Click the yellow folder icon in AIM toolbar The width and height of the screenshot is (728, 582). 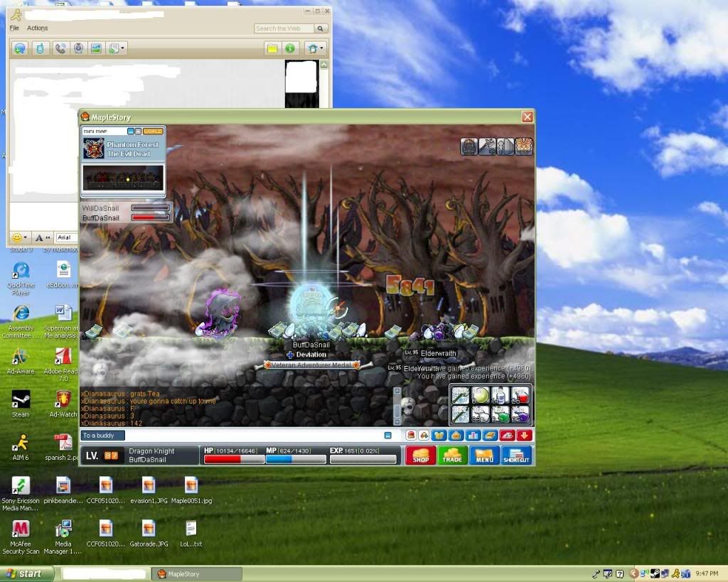[272, 48]
